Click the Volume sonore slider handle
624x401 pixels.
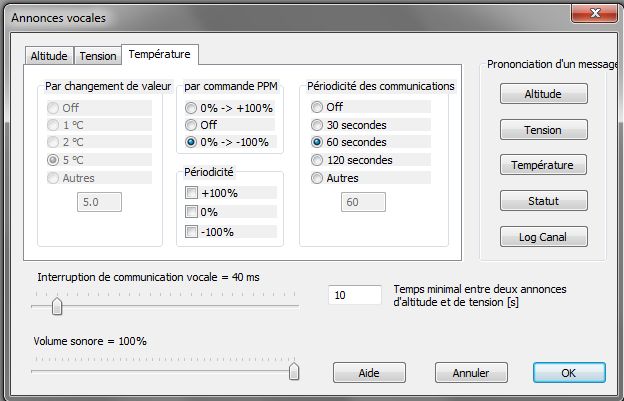pyautogui.click(x=294, y=371)
